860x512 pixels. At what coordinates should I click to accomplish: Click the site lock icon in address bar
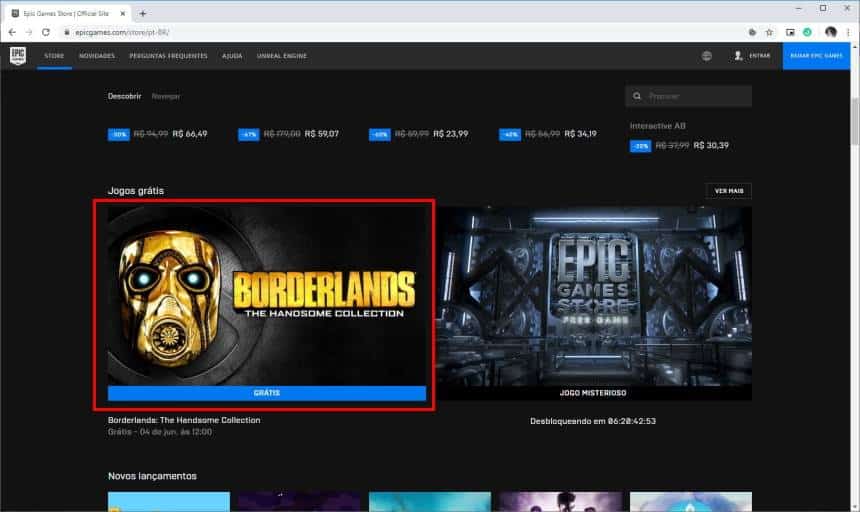click(67, 32)
